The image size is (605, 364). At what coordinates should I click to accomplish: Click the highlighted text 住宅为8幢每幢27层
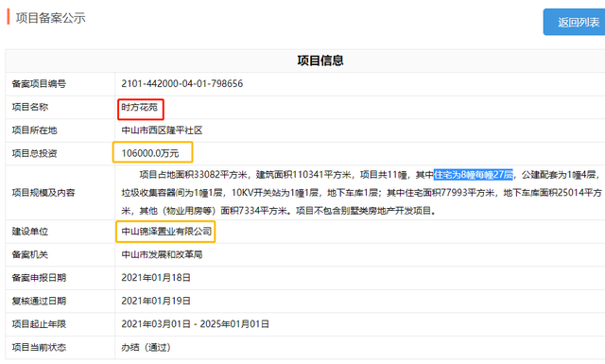474,175
